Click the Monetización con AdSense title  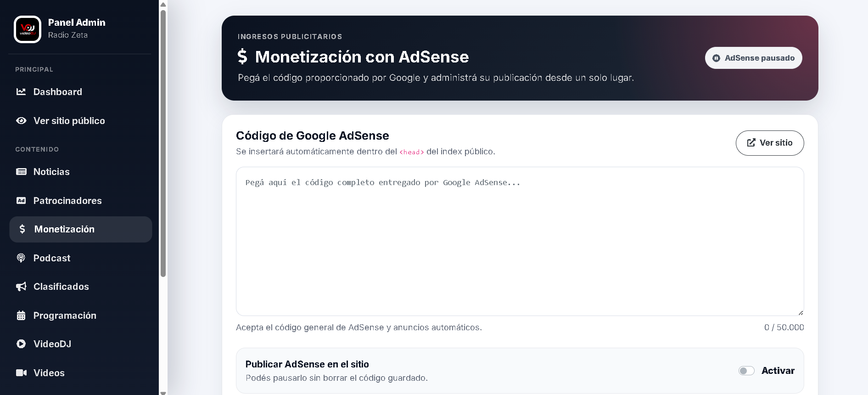coord(362,56)
